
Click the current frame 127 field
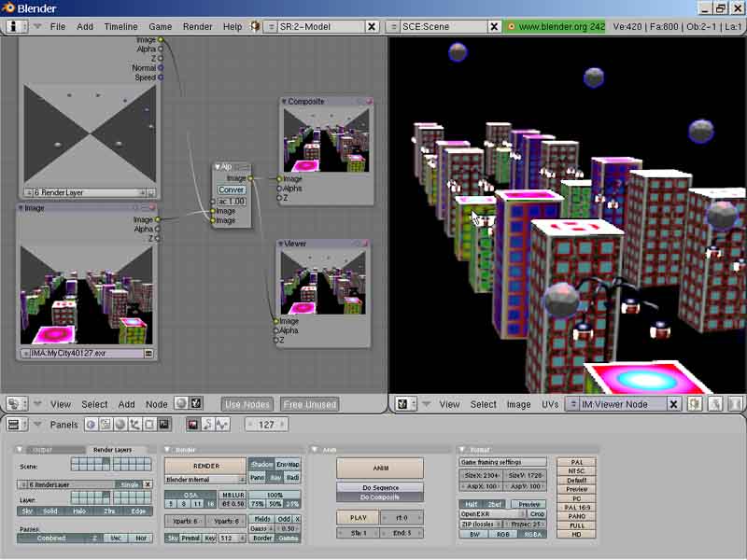pyautogui.click(x=266, y=425)
